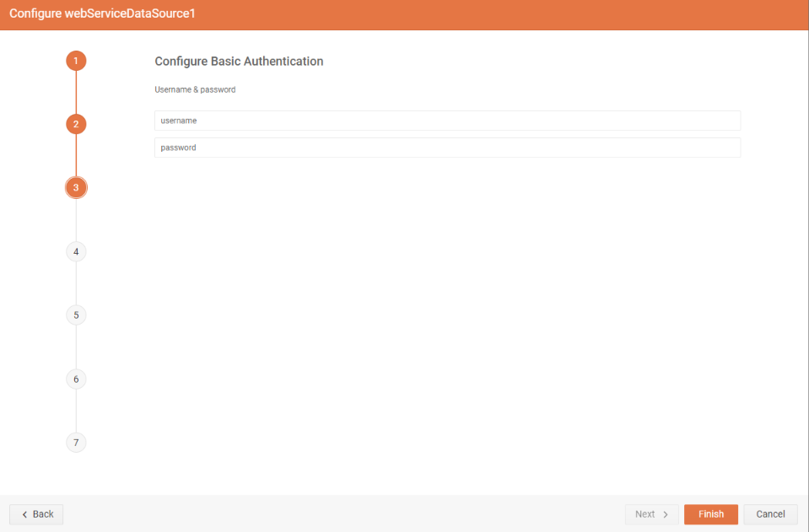Jump to wizard step 5
Image resolution: width=809 pixels, height=532 pixels.
point(76,314)
